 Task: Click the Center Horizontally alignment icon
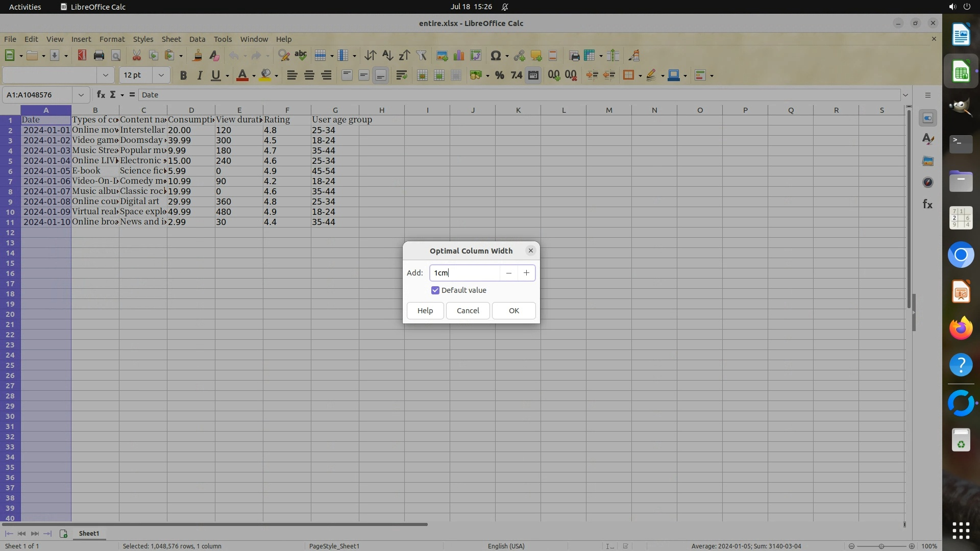pyautogui.click(x=309, y=76)
